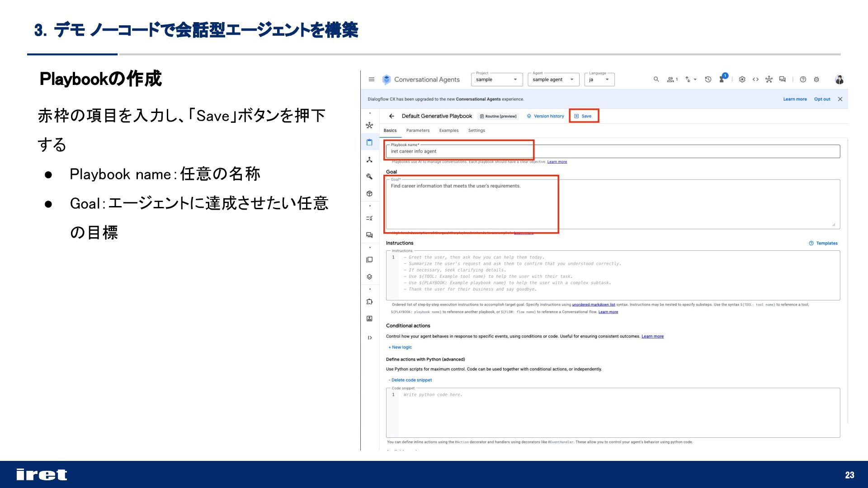Image resolution: width=868 pixels, height=488 pixels.
Task: Open the test cases checklist sidebar icon
Action: pyautogui.click(x=369, y=218)
